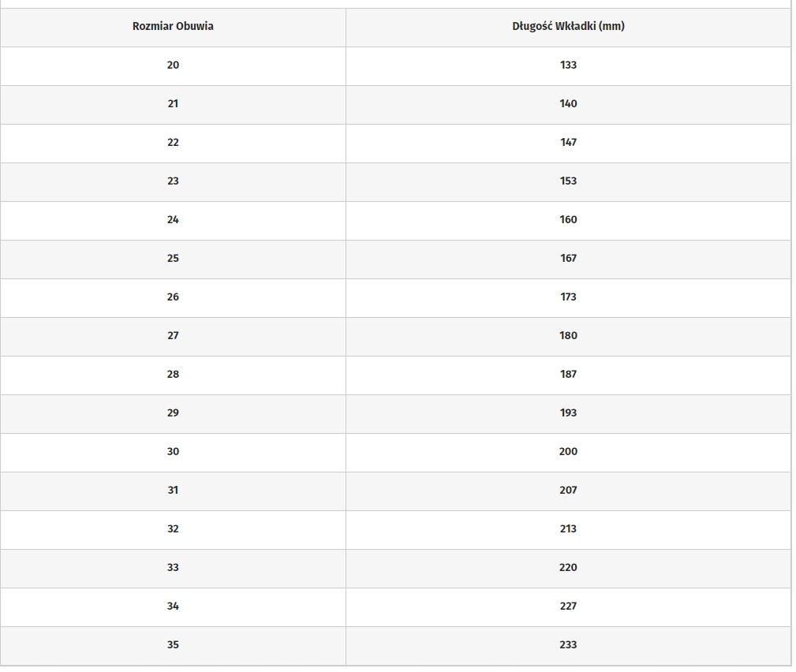Select shoe size 25 row cell
The image size is (796, 672).
pos(173,258)
